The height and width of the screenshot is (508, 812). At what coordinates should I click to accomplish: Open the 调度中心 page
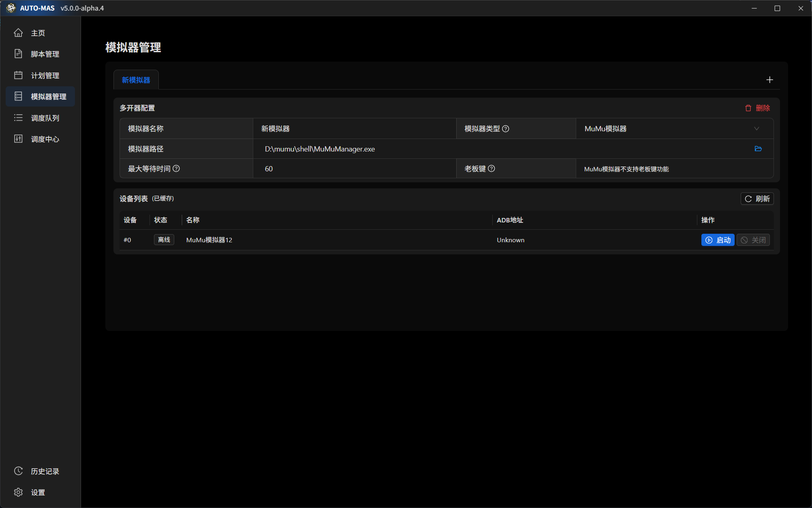click(x=45, y=139)
